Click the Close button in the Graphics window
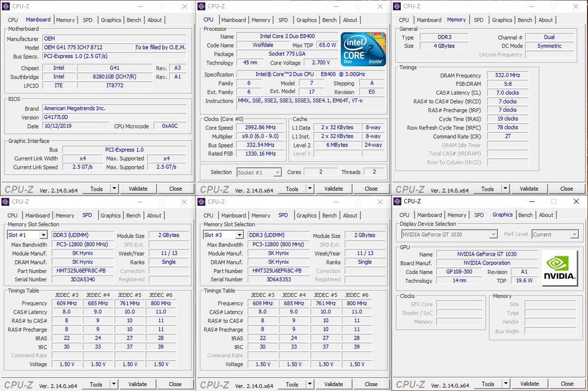This screenshot has width=588, height=391. 567,384
